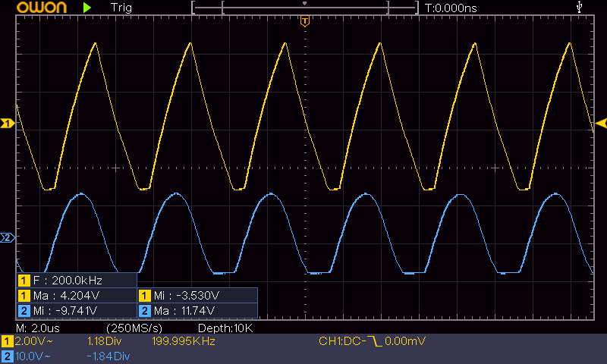The width and height of the screenshot is (607, 364).
Task: Click the channel 2 Mi : -9.741V measurement
Action: point(65,311)
